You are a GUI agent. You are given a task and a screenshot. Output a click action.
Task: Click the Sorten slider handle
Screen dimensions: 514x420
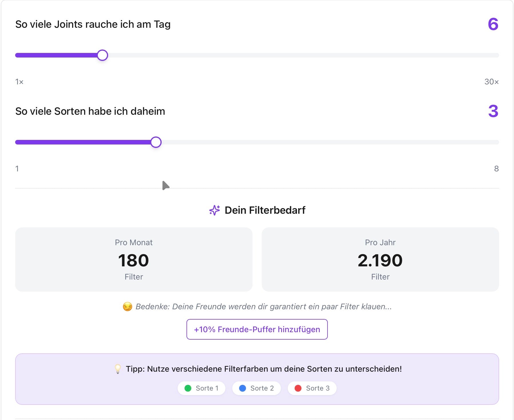pos(156,142)
